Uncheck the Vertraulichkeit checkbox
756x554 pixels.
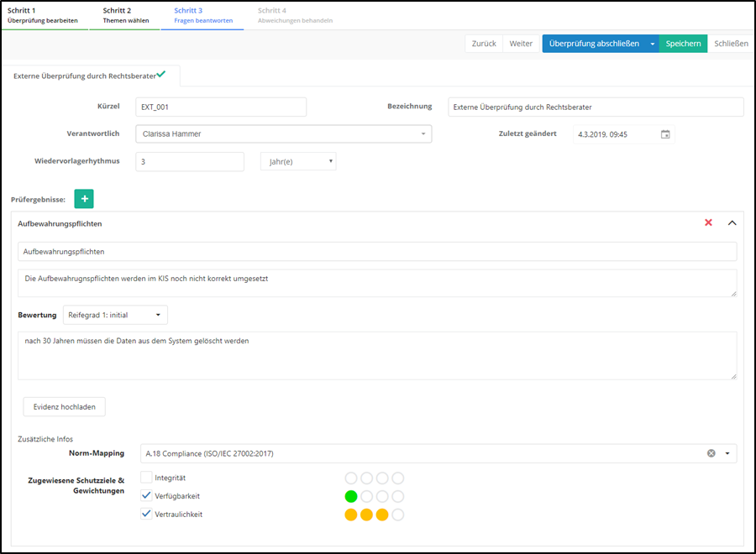point(146,515)
